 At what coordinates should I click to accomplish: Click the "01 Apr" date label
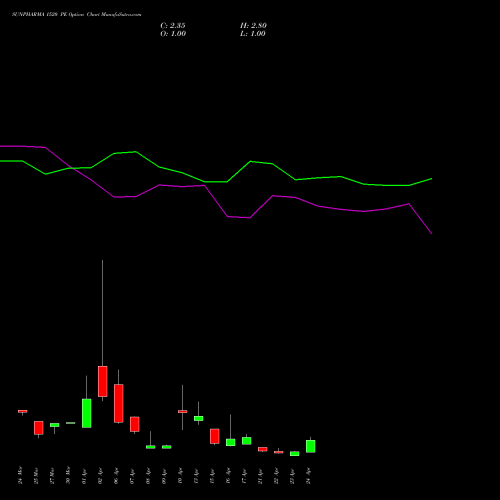(84, 476)
